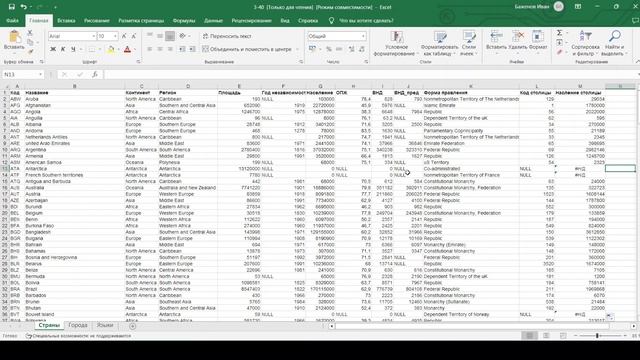
Task: Switch to the Города sheet tab
Action: [78, 325]
